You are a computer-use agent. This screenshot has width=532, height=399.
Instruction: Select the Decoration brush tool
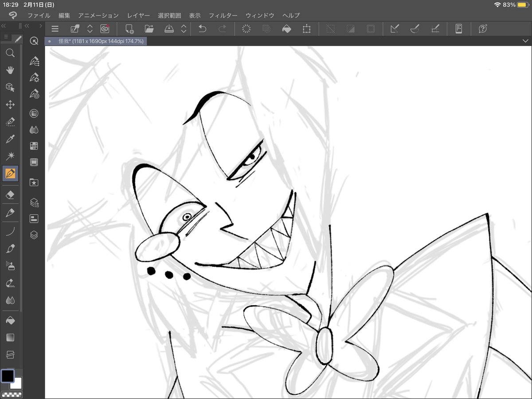point(10,283)
